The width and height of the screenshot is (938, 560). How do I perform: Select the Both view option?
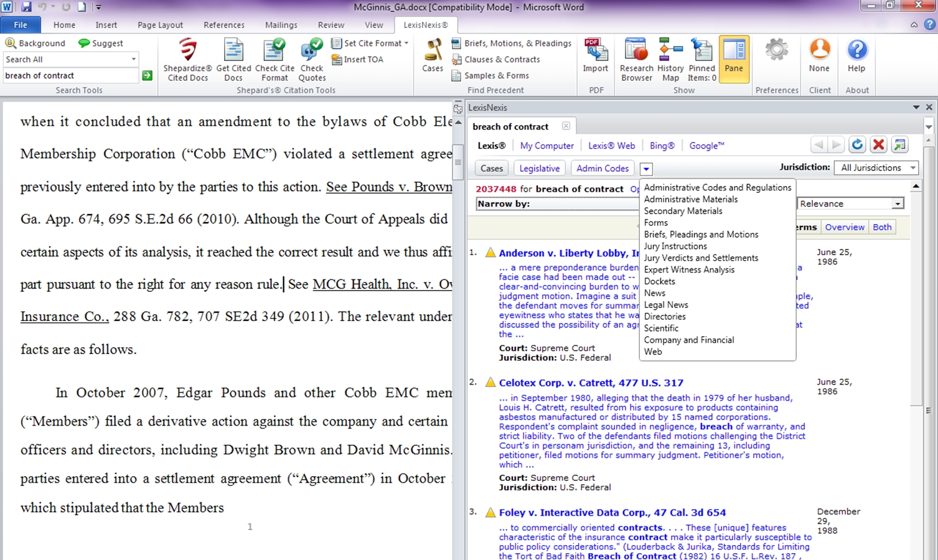point(881,227)
